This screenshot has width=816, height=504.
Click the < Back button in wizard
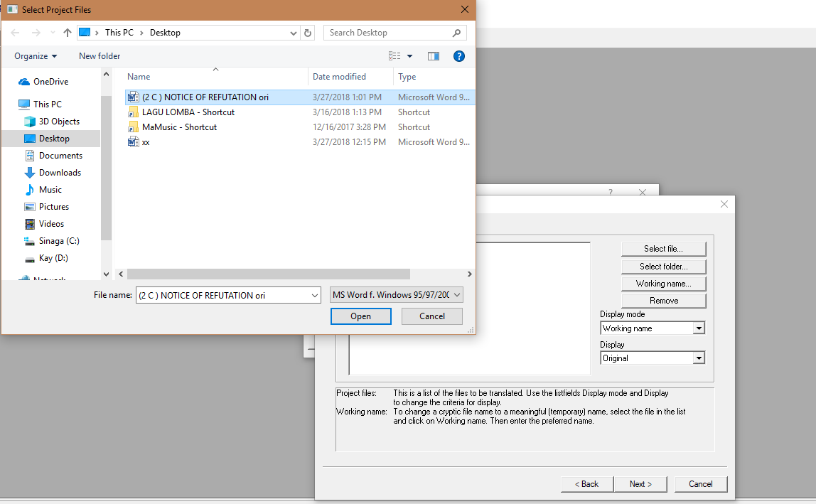coord(586,483)
